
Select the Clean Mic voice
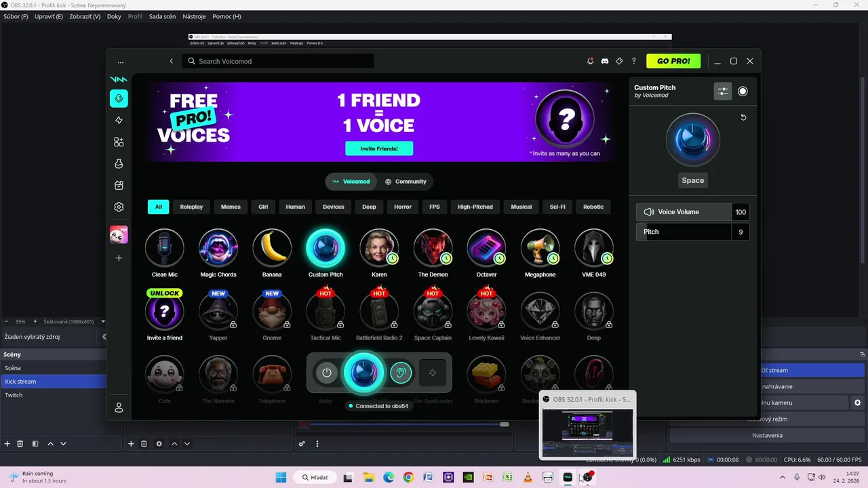(164, 248)
